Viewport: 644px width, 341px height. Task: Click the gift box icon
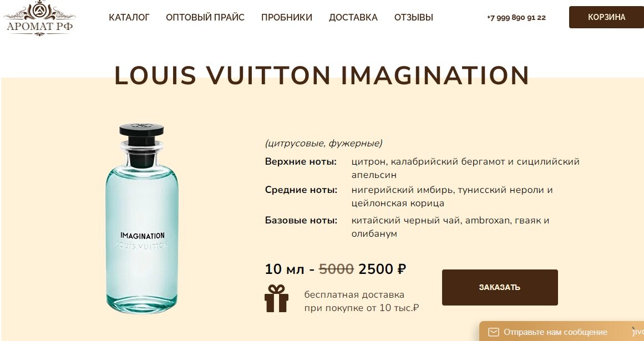click(276, 298)
